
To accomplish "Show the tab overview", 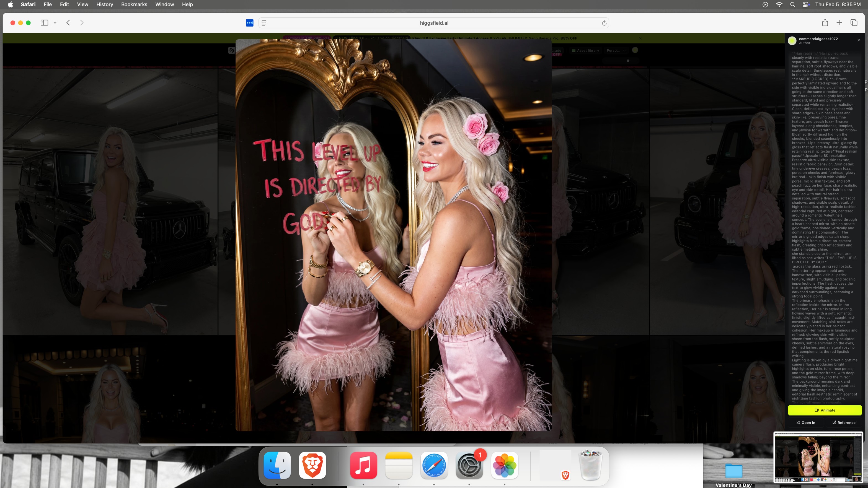I will (x=854, y=23).
